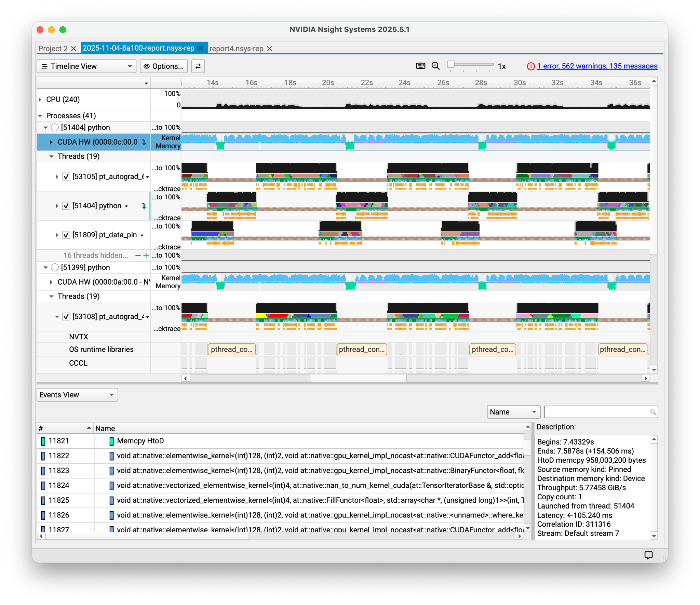Click the blue marker beside event 11822
The height and width of the screenshot is (605, 700).
[43, 456]
